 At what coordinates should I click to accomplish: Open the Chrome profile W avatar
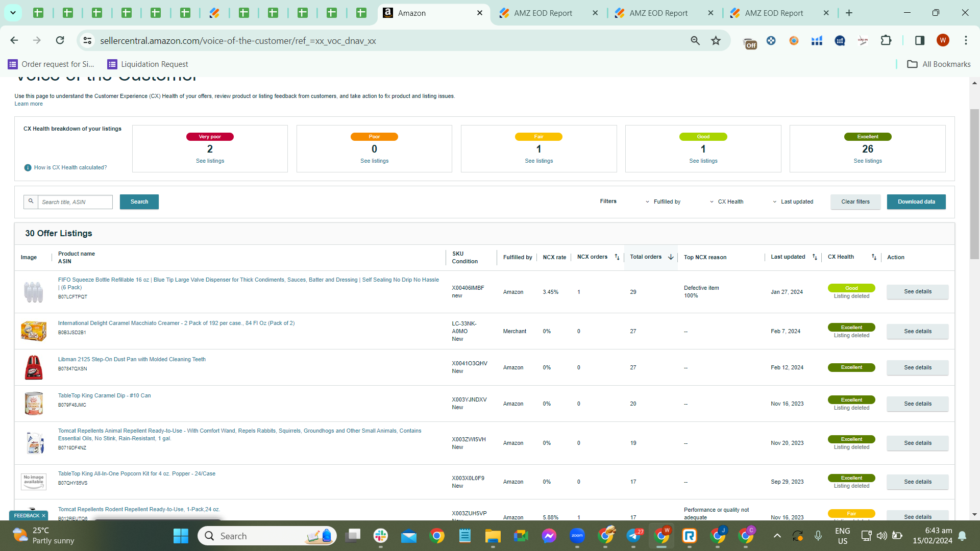943,40
